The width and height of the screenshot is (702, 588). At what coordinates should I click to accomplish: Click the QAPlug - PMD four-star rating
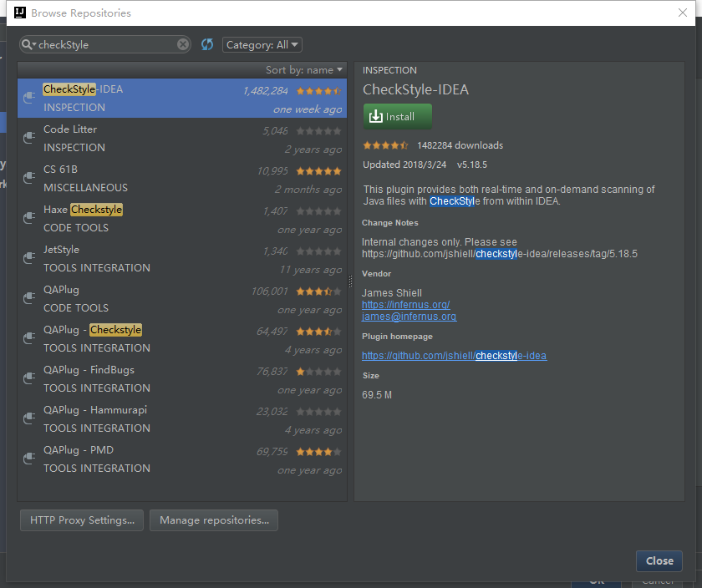point(318,452)
